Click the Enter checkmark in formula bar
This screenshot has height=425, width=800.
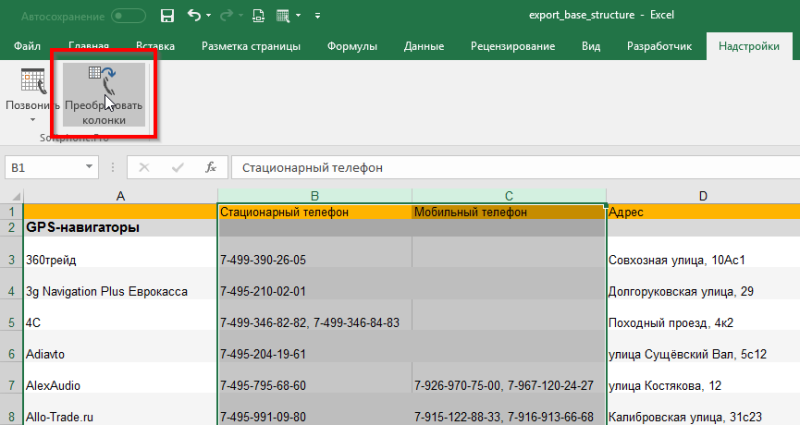point(178,167)
